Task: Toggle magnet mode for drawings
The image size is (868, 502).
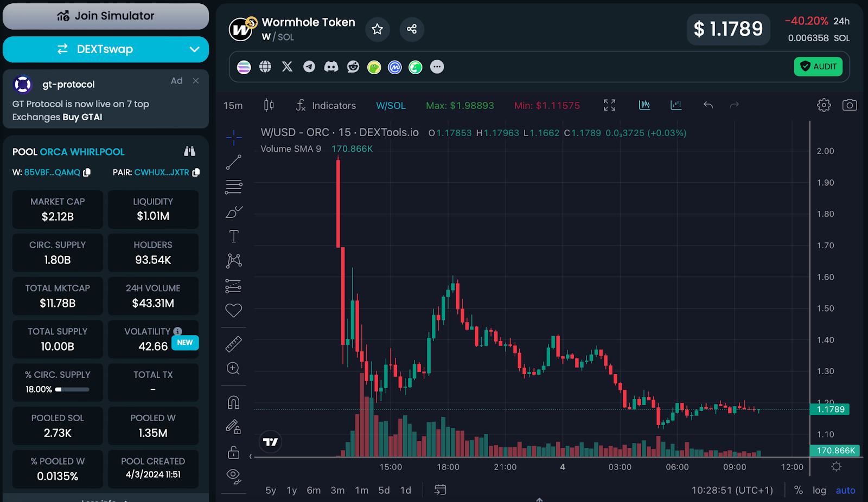Action: point(234,402)
